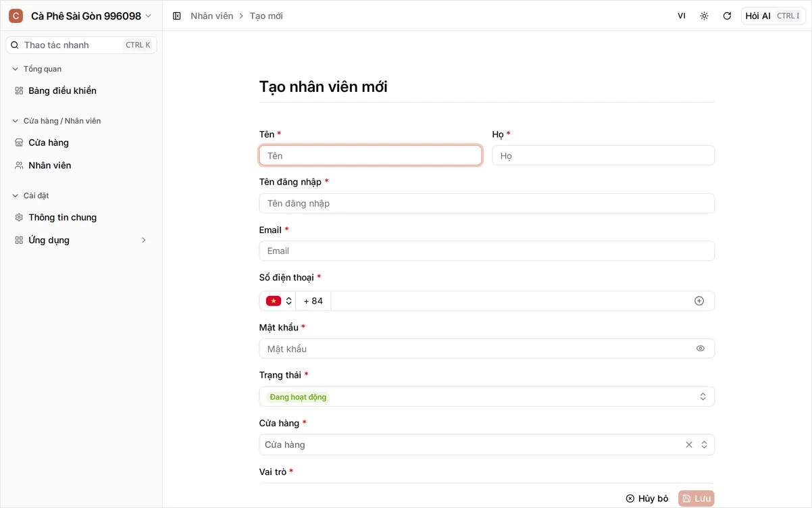Open Hỏi AI assistant
This screenshot has width=812, height=508.
[x=773, y=16]
